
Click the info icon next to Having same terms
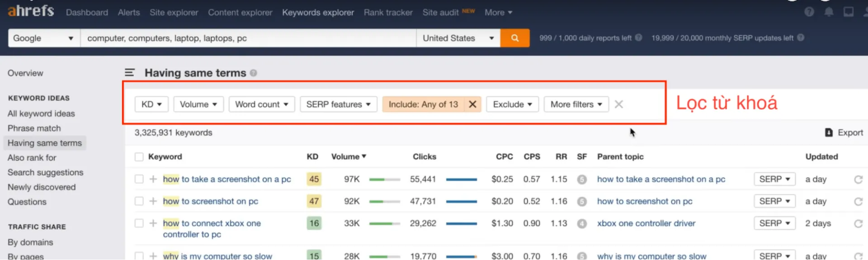pos(254,73)
